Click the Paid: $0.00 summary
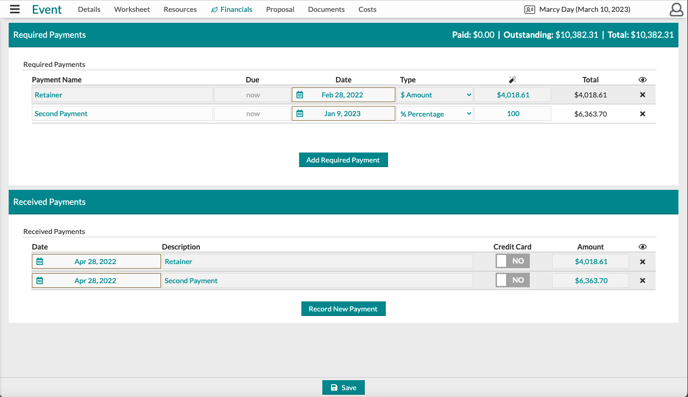This screenshot has width=688, height=397. pos(473,35)
